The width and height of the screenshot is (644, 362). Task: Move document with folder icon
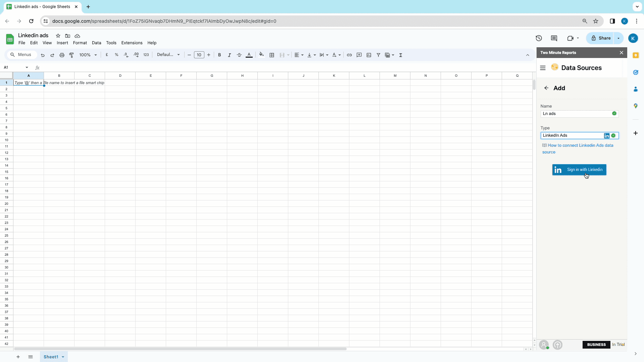[x=67, y=36]
